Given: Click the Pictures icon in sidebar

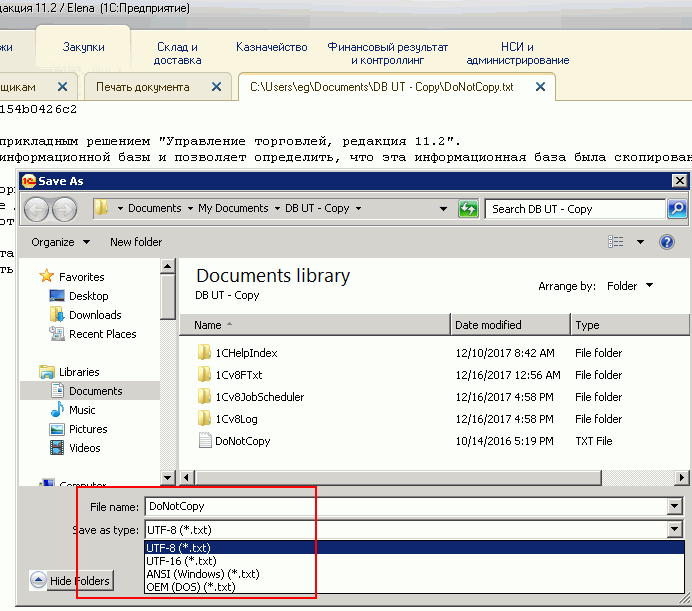Looking at the screenshot, I should [57, 429].
